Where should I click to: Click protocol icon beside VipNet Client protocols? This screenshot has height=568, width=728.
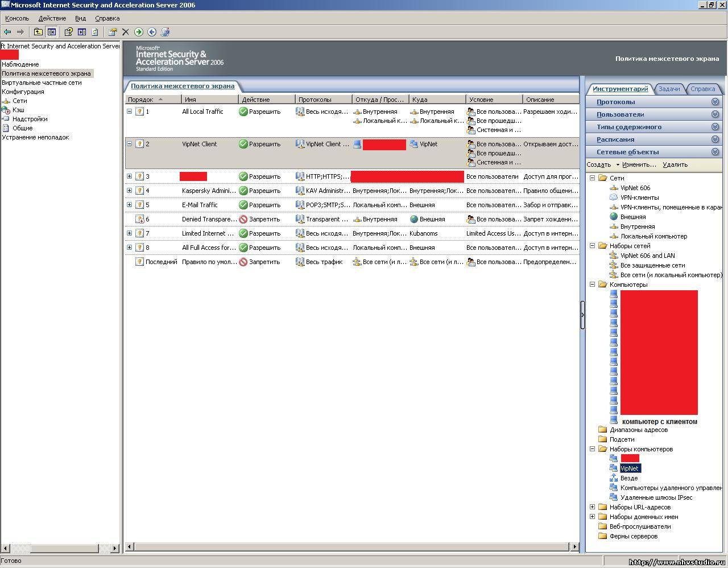(300, 144)
